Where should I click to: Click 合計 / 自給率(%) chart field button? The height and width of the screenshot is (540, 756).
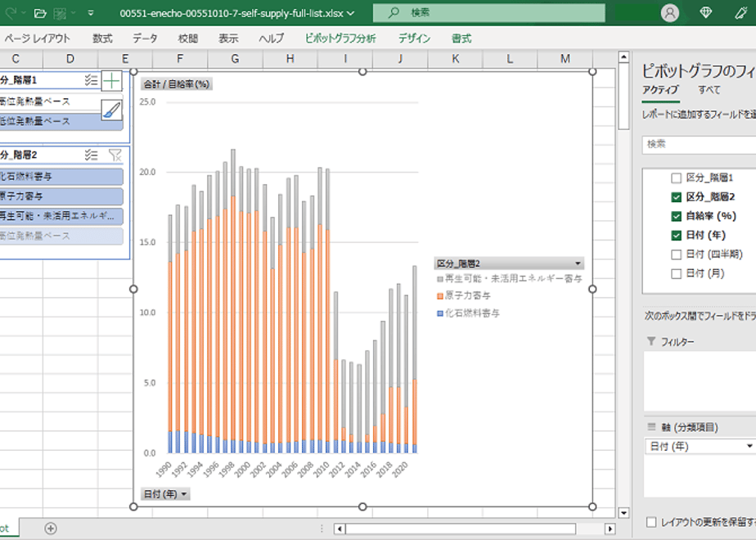coord(176,84)
